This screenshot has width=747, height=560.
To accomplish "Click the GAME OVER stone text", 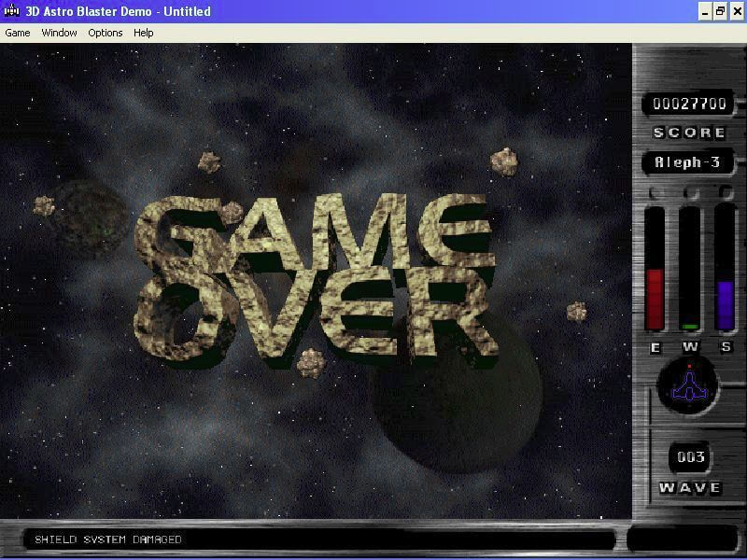I will [316, 281].
